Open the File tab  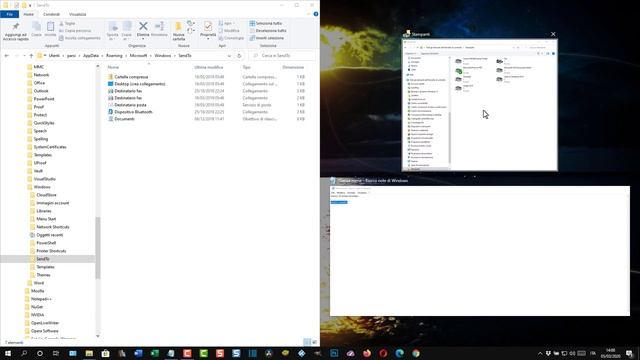click(9, 14)
